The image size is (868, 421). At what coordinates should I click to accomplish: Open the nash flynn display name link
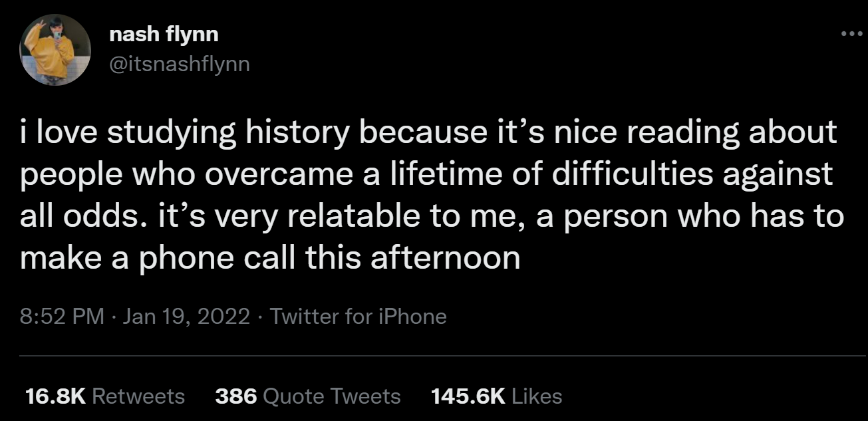pyautogui.click(x=164, y=35)
